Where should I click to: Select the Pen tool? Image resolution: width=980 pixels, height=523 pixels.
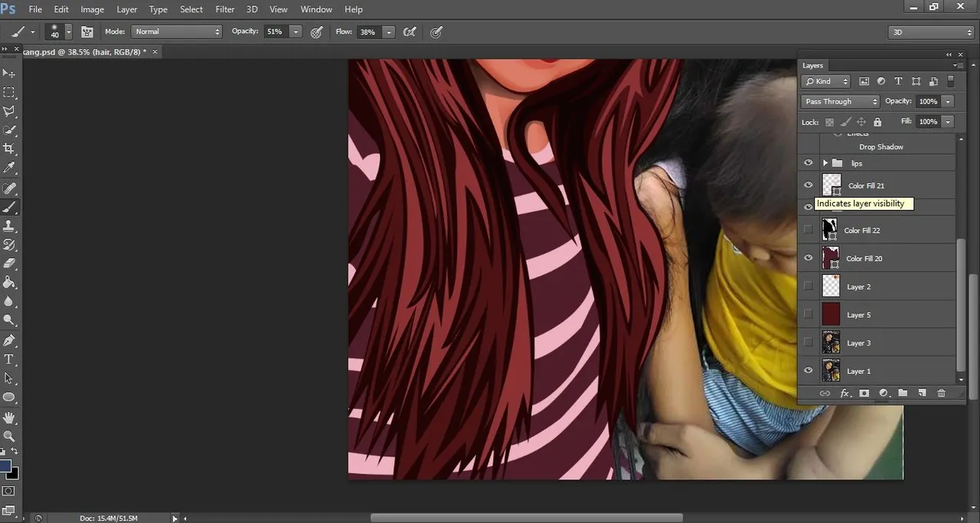click(x=9, y=340)
